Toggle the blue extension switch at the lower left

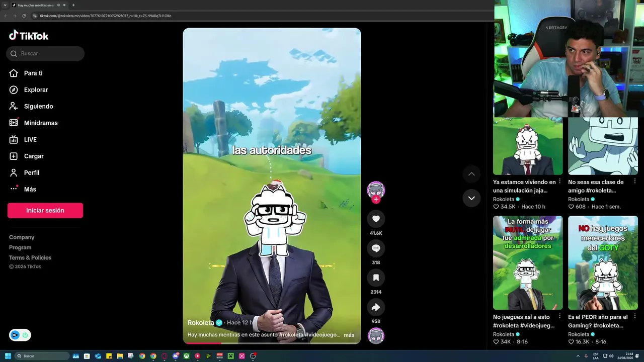pos(20,335)
